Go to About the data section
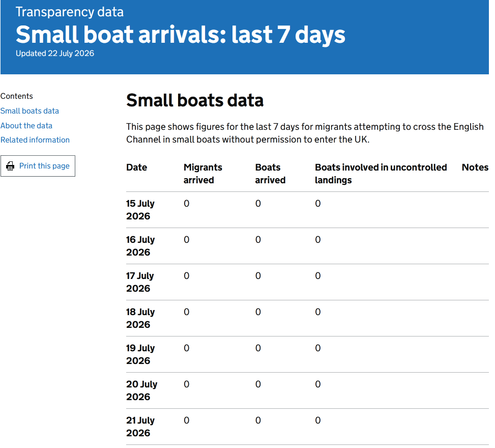 [26, 126]
